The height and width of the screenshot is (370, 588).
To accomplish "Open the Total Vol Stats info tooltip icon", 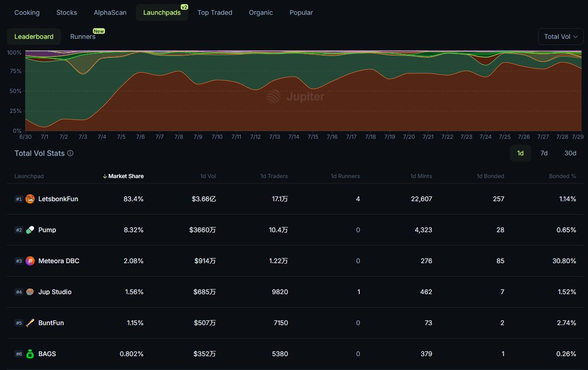I will coord(70,153).
